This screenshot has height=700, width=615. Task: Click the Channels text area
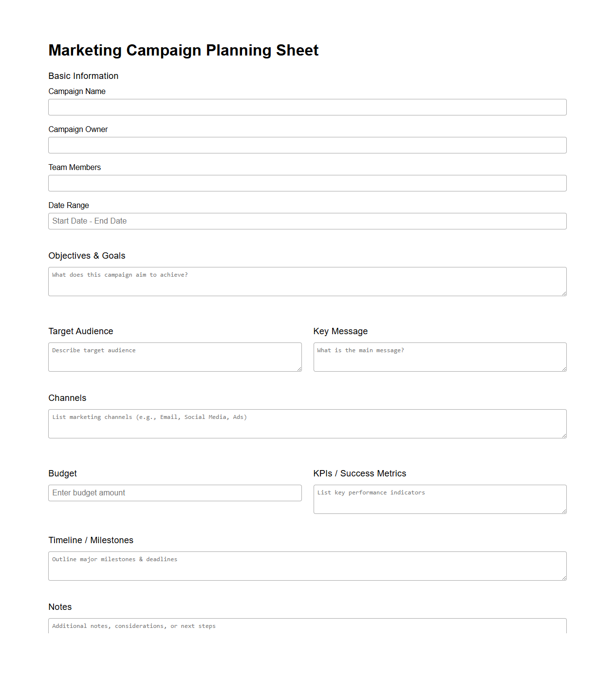307,423
